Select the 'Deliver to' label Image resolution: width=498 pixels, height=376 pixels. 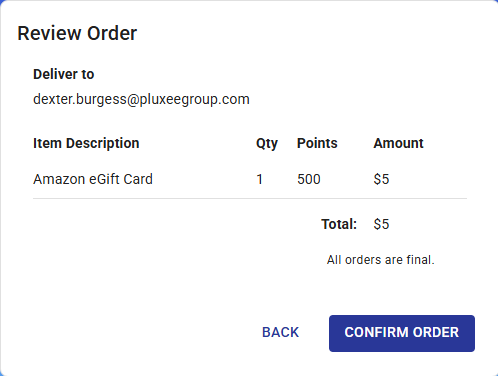pos(64,74)
